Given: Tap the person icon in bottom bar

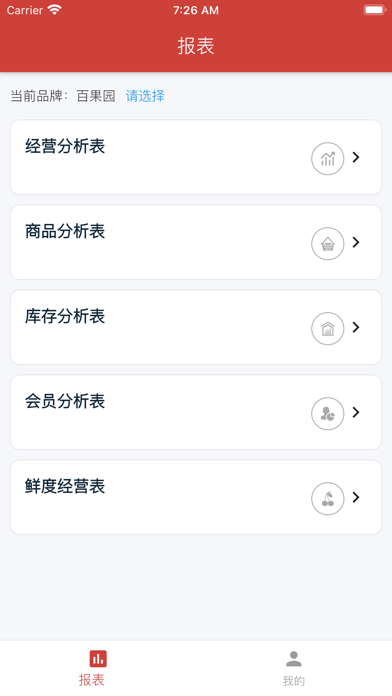Looking at the screenshot, I should [x=293, y=659].
